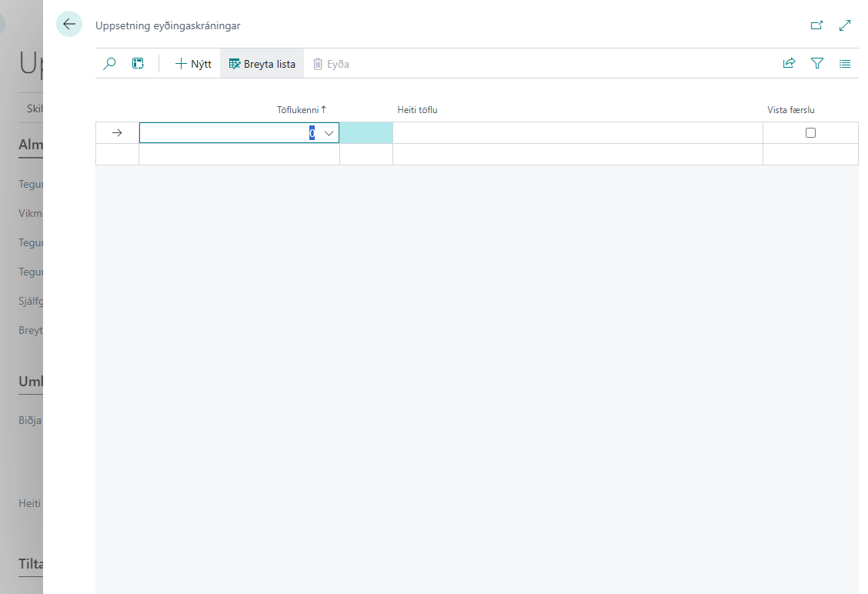Open the search magnifier icon
Screen dimensions: 868x594
[109, 64]
